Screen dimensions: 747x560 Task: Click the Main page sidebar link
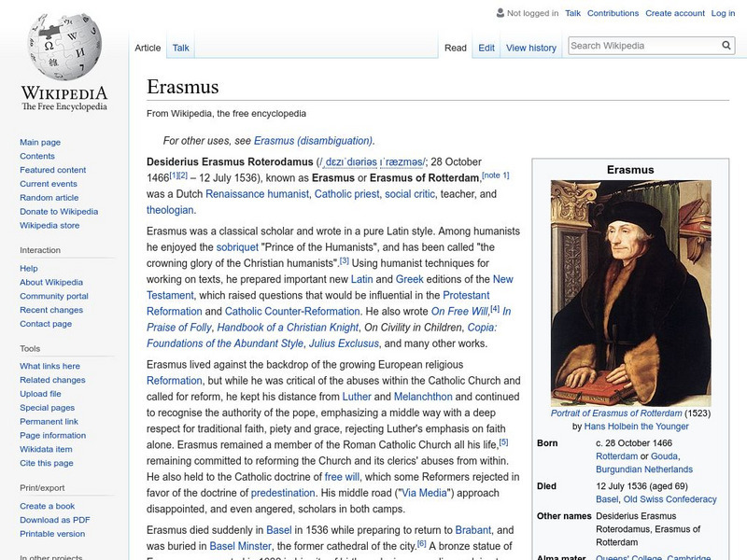40,142
